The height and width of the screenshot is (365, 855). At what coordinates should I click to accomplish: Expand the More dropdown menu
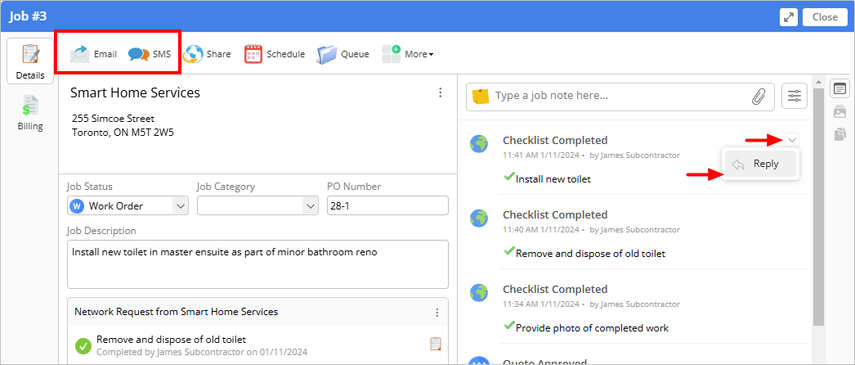pos(407,54)
